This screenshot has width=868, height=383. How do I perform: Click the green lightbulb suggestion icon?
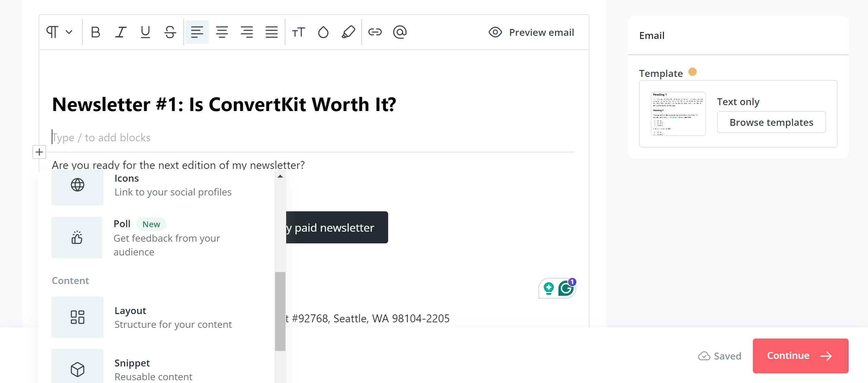pos(549,288)
